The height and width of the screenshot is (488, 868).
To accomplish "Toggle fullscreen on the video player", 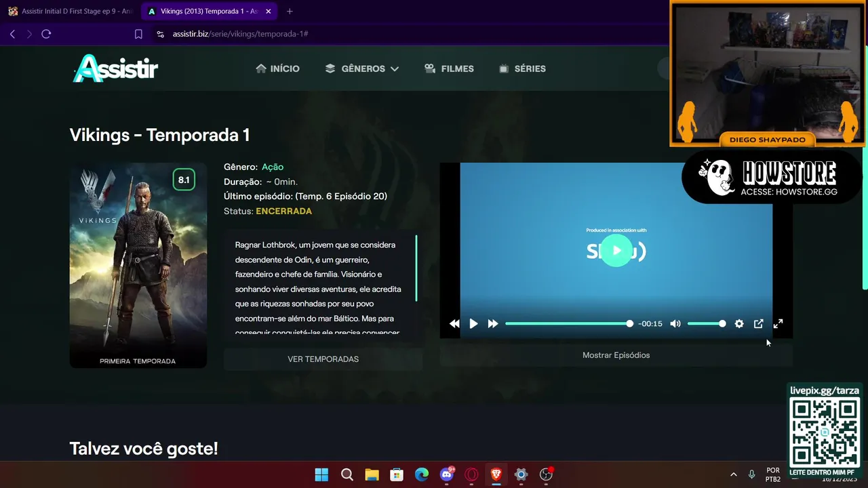I will coord(778,324).
